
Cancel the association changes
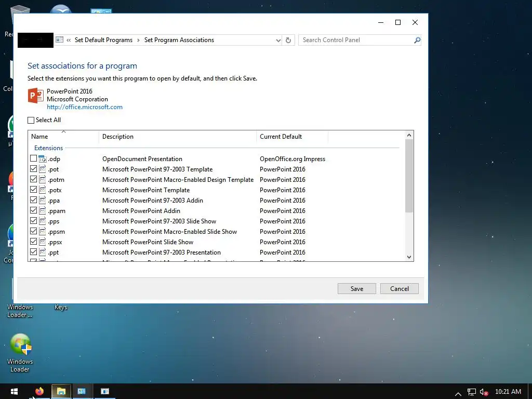pos(400,289)
